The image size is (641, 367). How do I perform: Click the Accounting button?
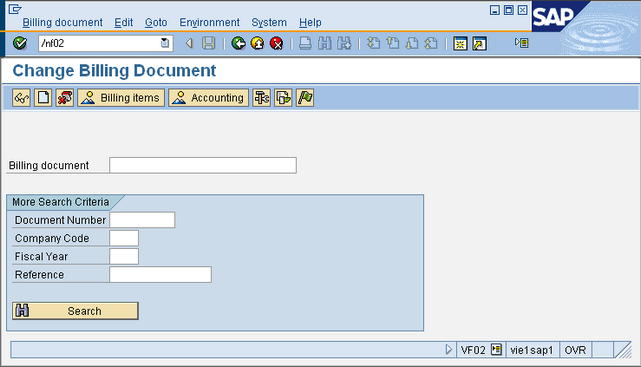click(208, 98)
